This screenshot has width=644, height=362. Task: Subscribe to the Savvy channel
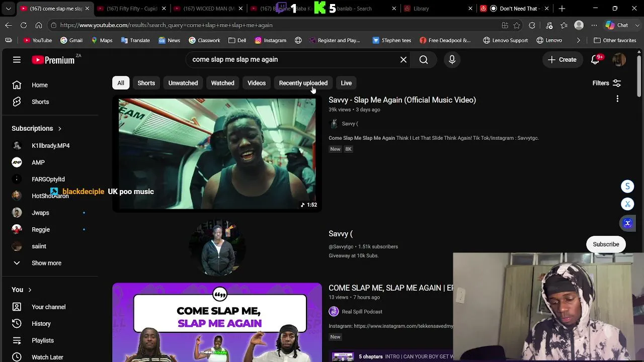coord(606,244)
